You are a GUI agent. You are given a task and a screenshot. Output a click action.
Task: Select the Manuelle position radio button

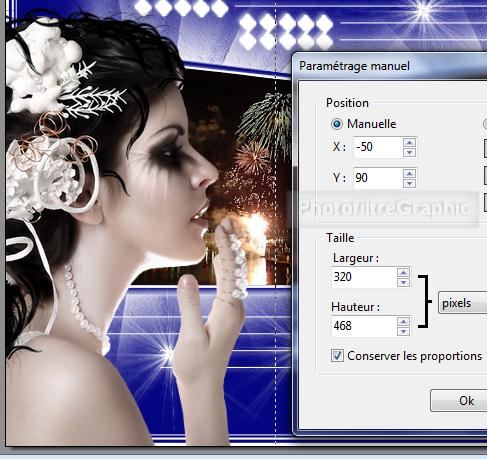337,124
